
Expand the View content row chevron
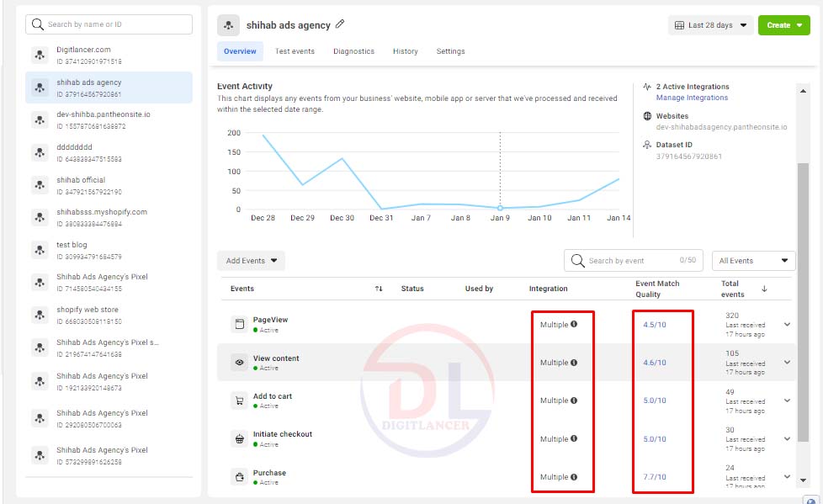(x=788, y=363)
